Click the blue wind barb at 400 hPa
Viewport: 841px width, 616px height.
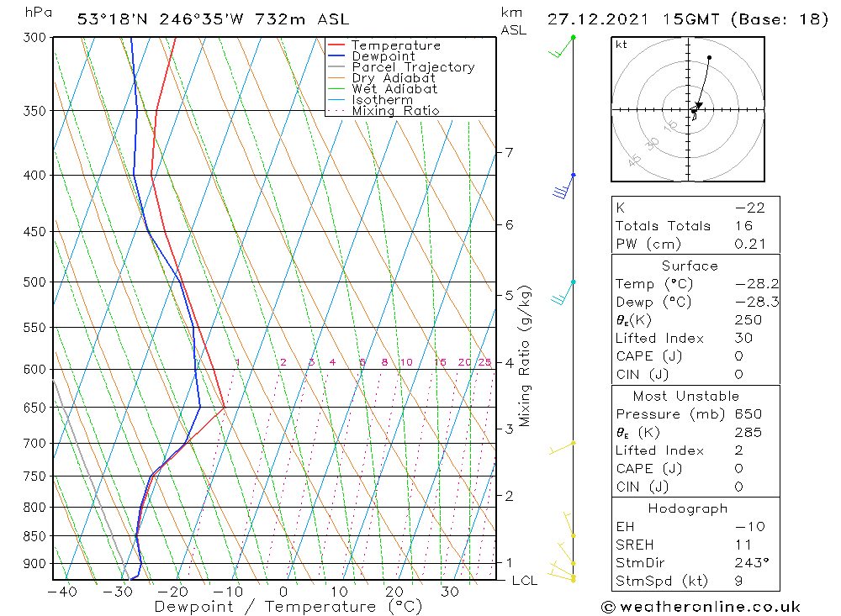(x=563, y=187)
